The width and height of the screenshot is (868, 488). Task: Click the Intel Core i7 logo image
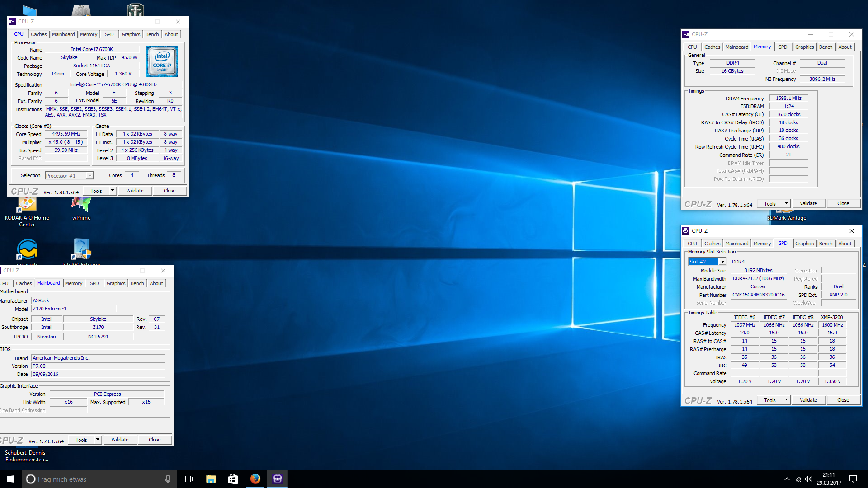[162, 61]
